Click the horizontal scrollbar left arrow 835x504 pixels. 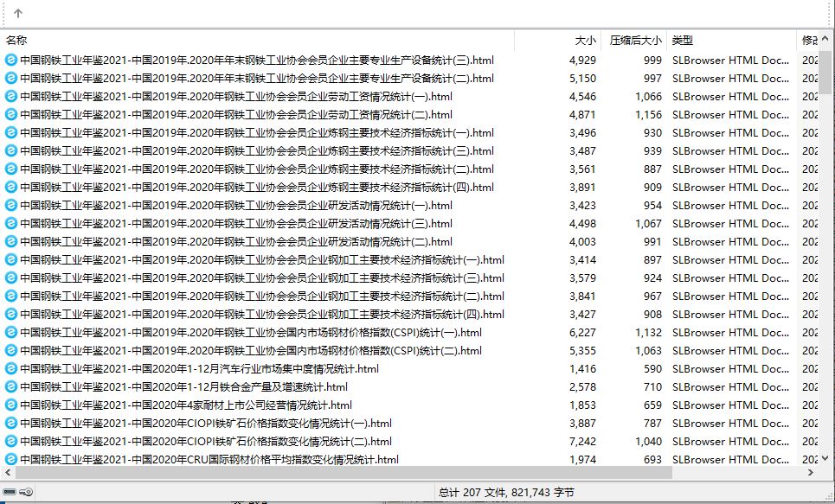pos(8,472)
